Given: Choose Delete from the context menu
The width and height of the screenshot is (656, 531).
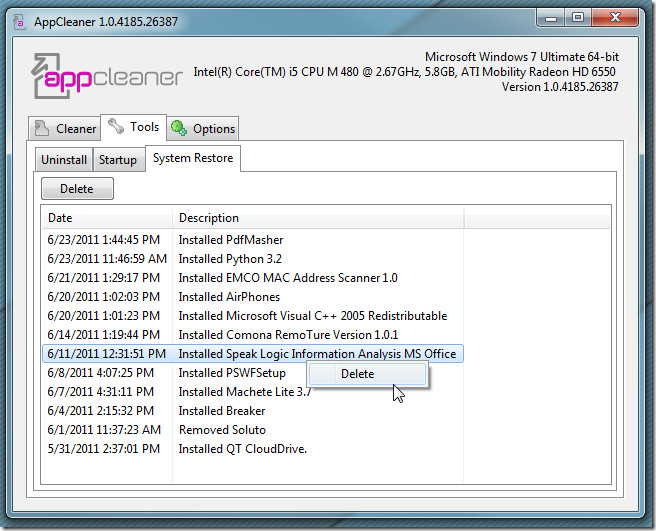Looking at the screenshot, I should 367,374.
